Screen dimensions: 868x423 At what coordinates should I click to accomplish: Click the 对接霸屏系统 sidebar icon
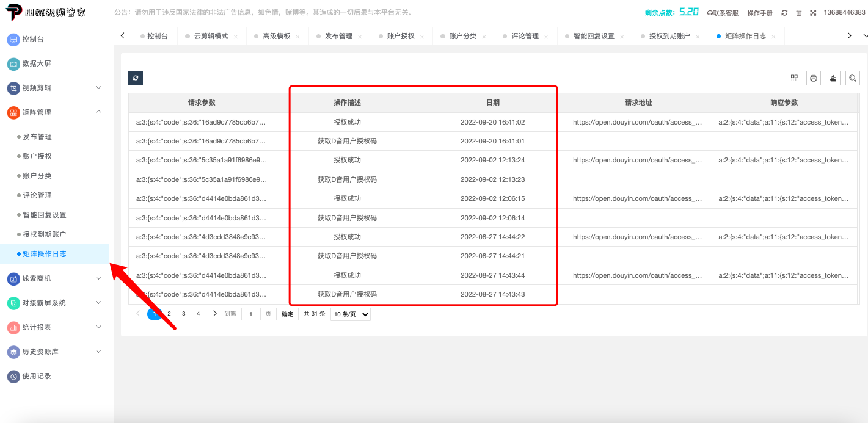coord(13,303)
